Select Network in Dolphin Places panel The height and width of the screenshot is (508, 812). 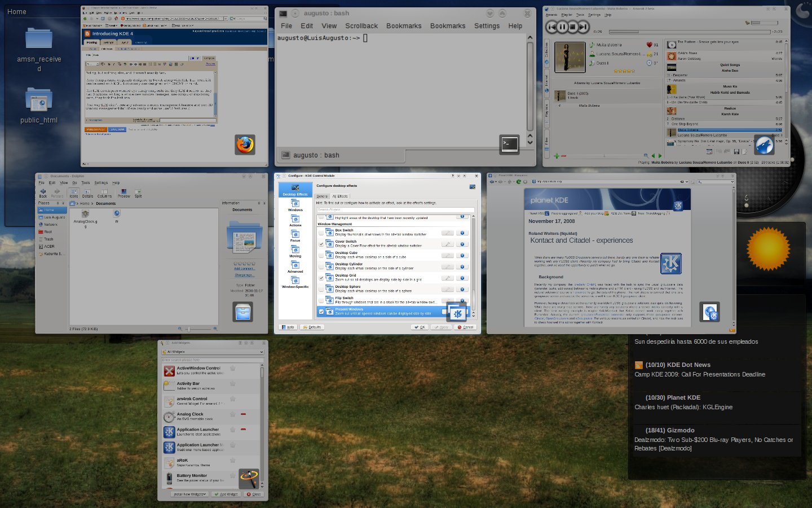coord(51,224)
